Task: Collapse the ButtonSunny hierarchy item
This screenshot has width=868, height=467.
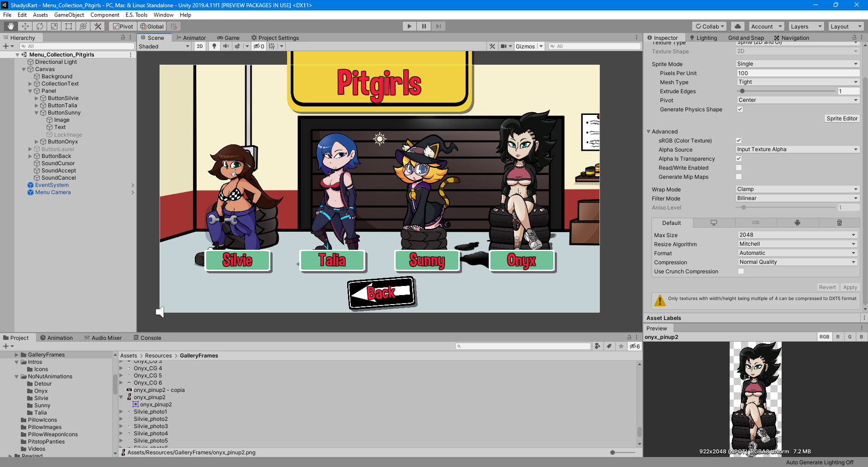Action: click(37, 113)
